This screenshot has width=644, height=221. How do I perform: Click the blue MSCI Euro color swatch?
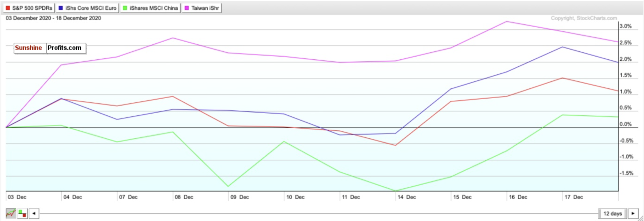coord(61,8)
